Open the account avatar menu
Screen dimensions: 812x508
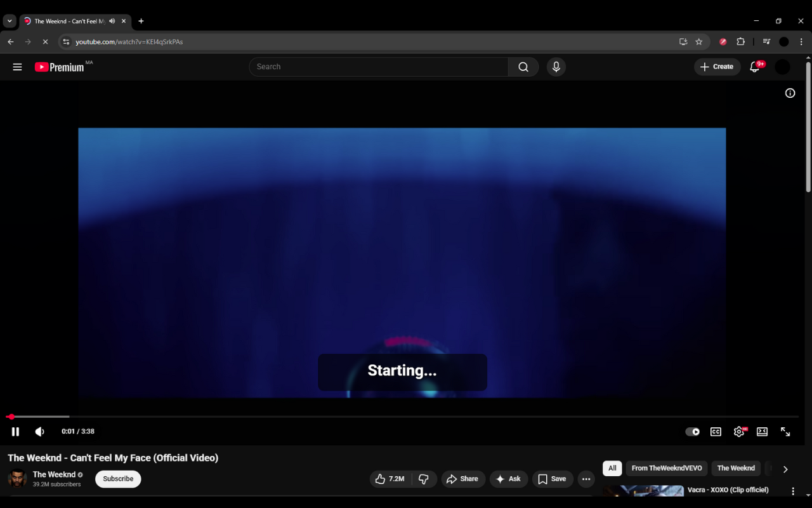(783, 67)
